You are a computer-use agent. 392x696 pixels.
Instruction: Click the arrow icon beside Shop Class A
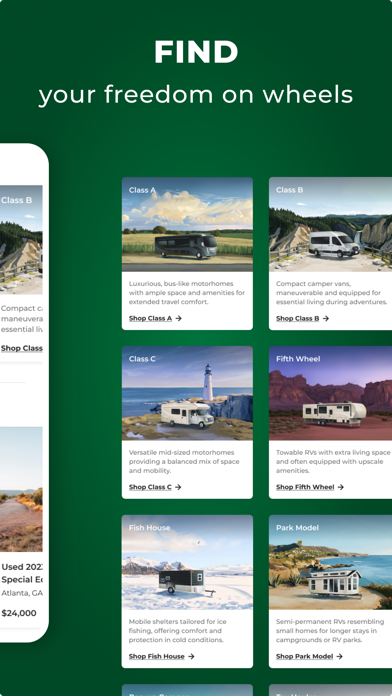pyautogui.click(x=178, y=318)
